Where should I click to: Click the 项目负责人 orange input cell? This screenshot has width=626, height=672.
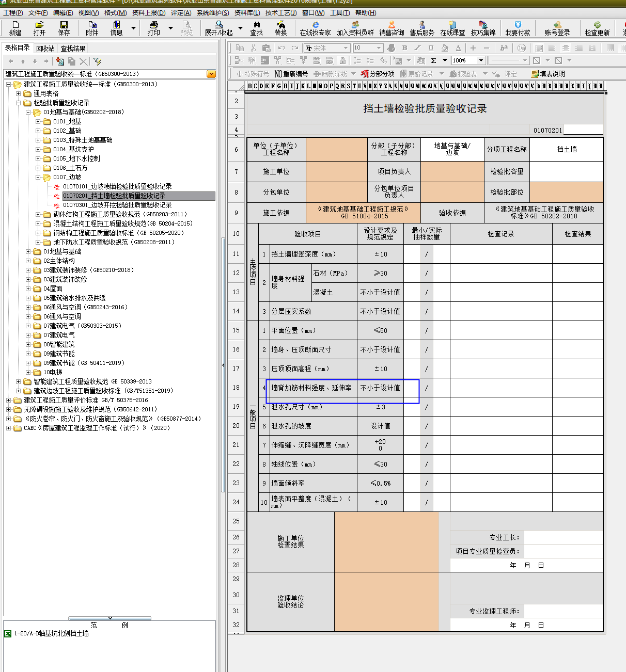click(452, 171)
